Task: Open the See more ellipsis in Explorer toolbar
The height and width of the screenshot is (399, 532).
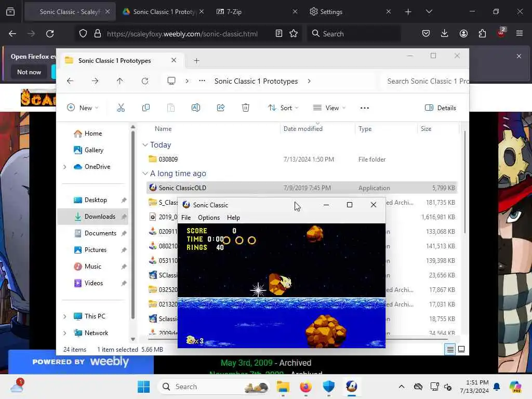Action: 364,108
